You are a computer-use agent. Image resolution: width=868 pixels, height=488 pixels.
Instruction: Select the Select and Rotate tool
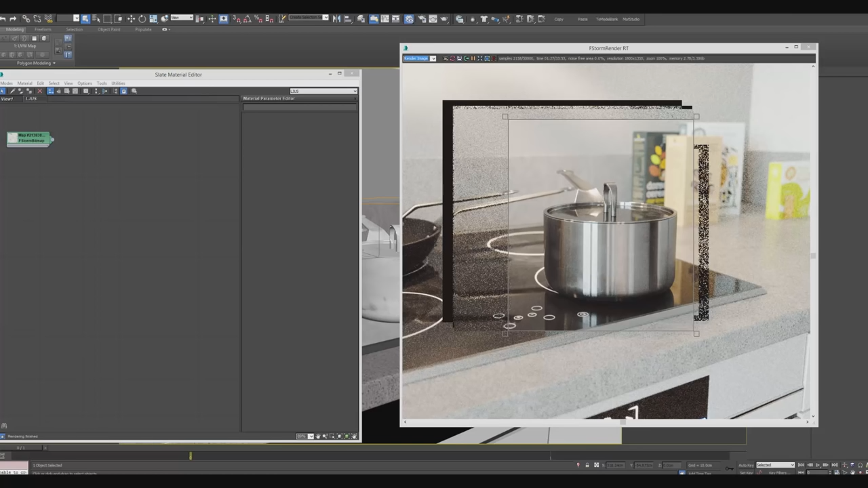pos(142,18)
